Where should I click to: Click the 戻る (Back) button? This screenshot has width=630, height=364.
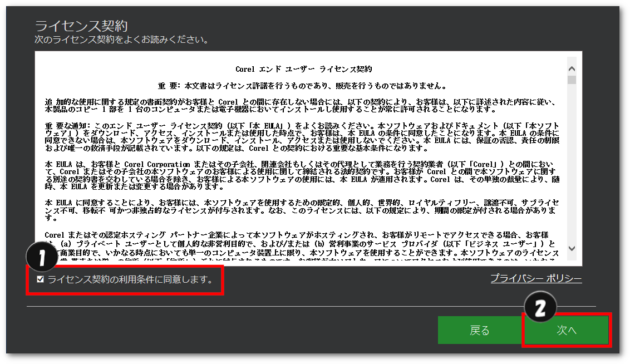pos(480,330)
